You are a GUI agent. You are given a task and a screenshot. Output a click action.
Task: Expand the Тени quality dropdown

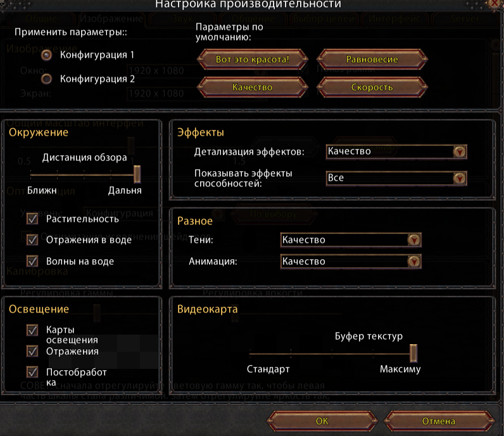coord(351,240)
